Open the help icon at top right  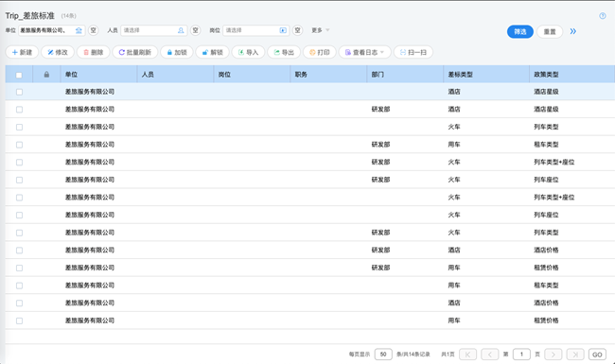pos(602,16)
